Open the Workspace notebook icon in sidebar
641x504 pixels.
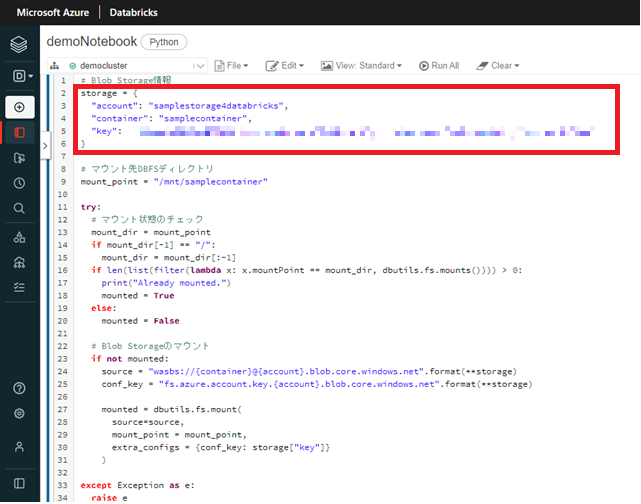coord(19,132)
